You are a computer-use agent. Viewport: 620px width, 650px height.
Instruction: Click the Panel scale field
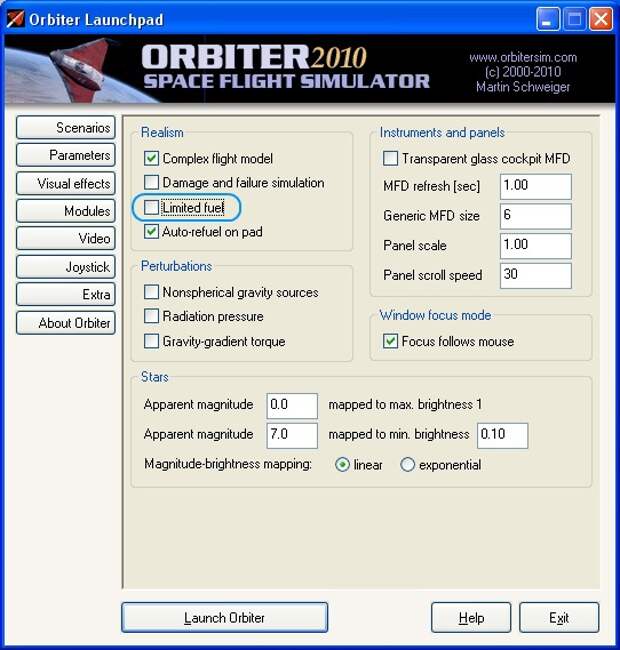[536, 246]
